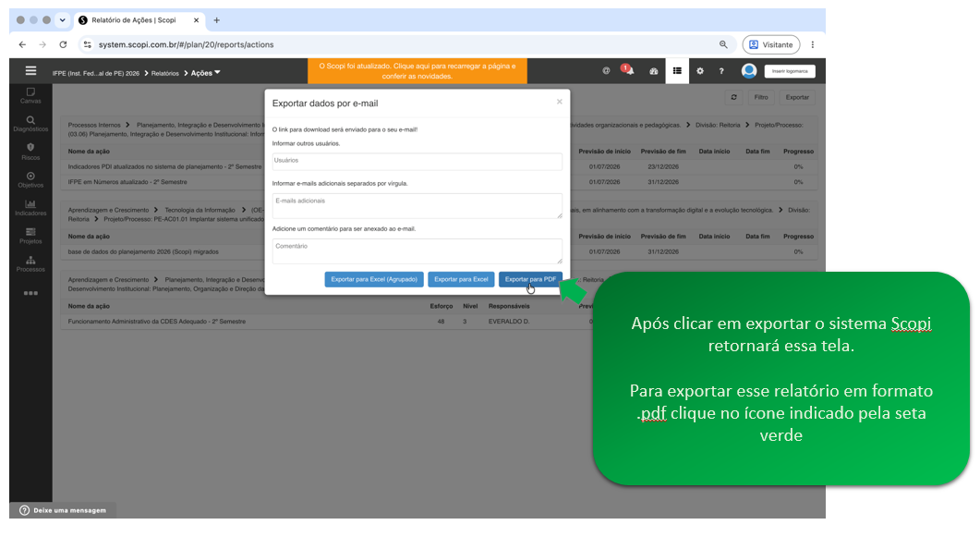The image size is (980, 537).
Task: Close the Exportar dados por e-mail dialog
Action: [x=560, y=102]
